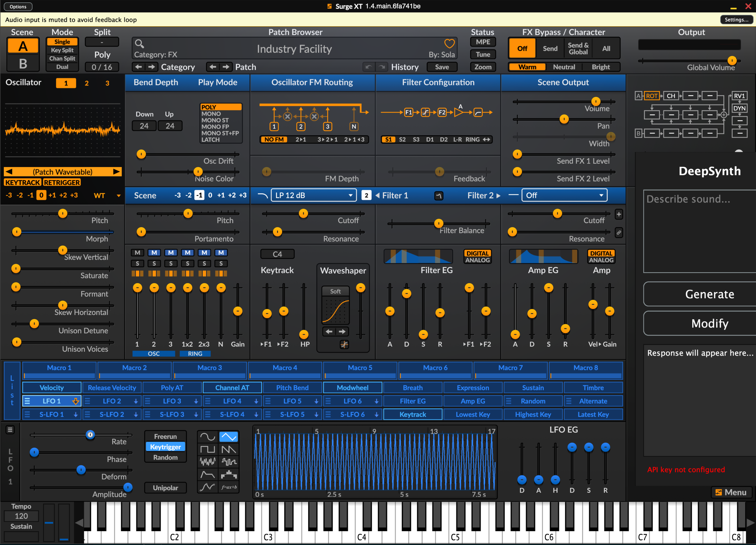Image resolution: width=756 pixels, height=545 pixels.
Task: Click the next patch arrow
Action: pos(226,67)
